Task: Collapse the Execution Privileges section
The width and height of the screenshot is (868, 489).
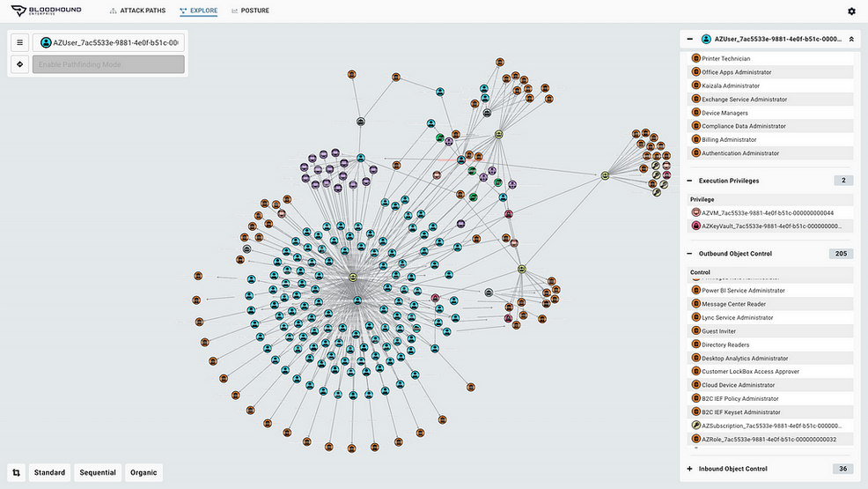Action: (x=689, y=181)
